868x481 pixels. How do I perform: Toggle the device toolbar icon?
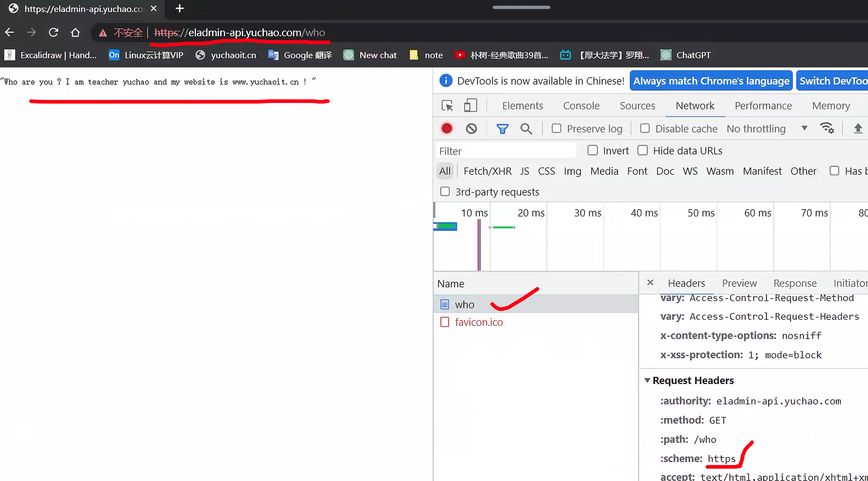(x=470, y=106)
